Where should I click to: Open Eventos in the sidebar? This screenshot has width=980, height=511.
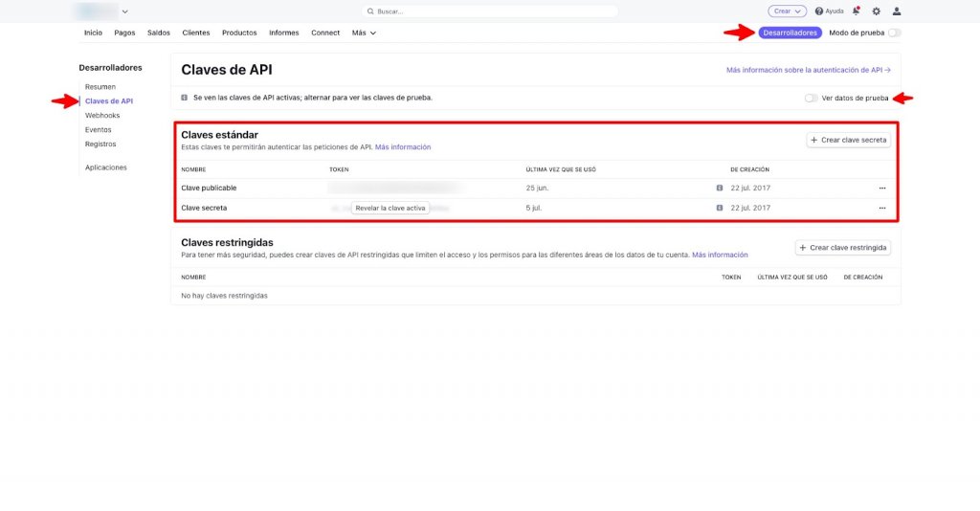[99, 130]
